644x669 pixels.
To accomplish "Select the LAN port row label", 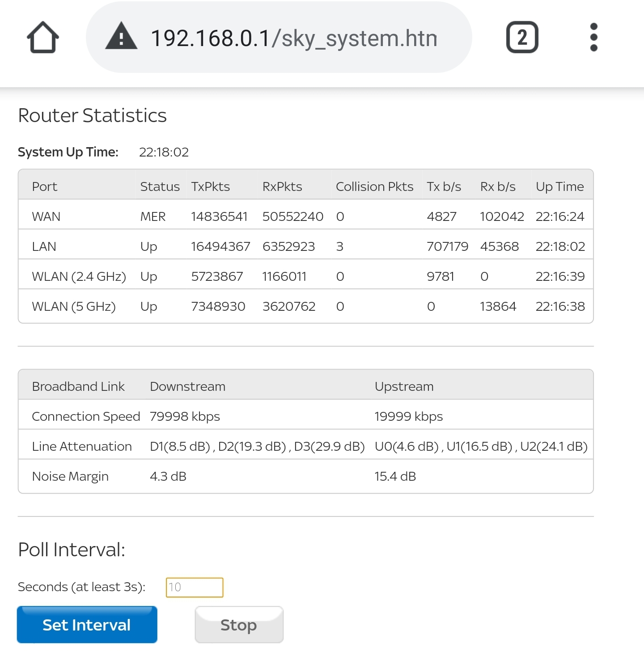I will pyautogui.click(x=44, y=246).
